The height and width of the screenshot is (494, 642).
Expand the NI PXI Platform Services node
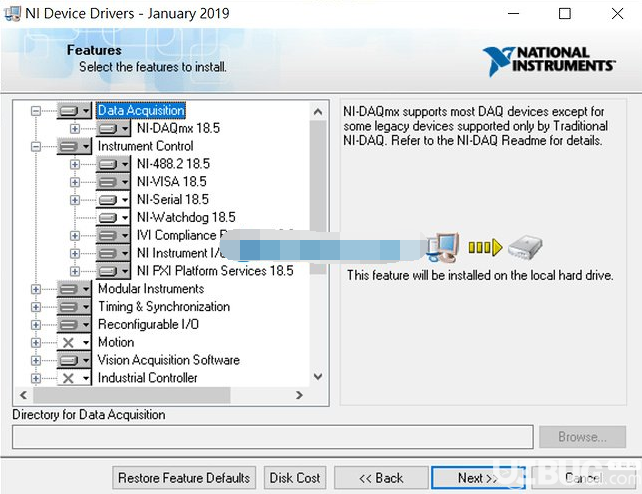tap(75, 271)
